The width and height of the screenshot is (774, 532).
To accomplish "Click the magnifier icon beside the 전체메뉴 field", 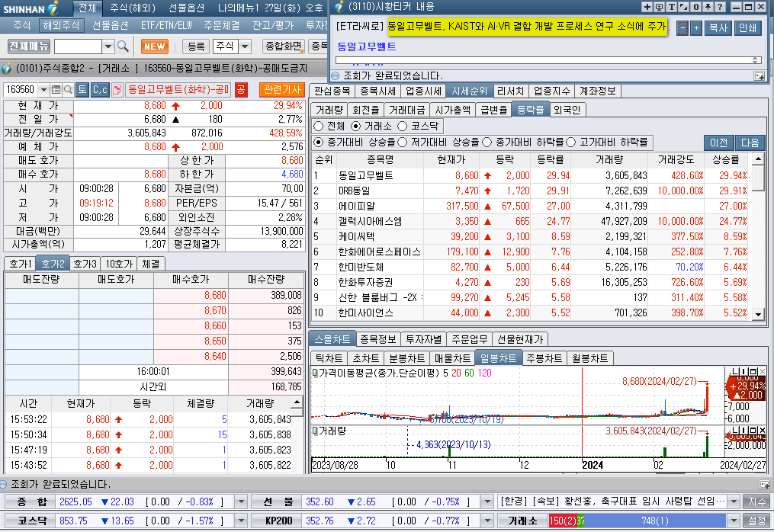I will coord(124,46).
